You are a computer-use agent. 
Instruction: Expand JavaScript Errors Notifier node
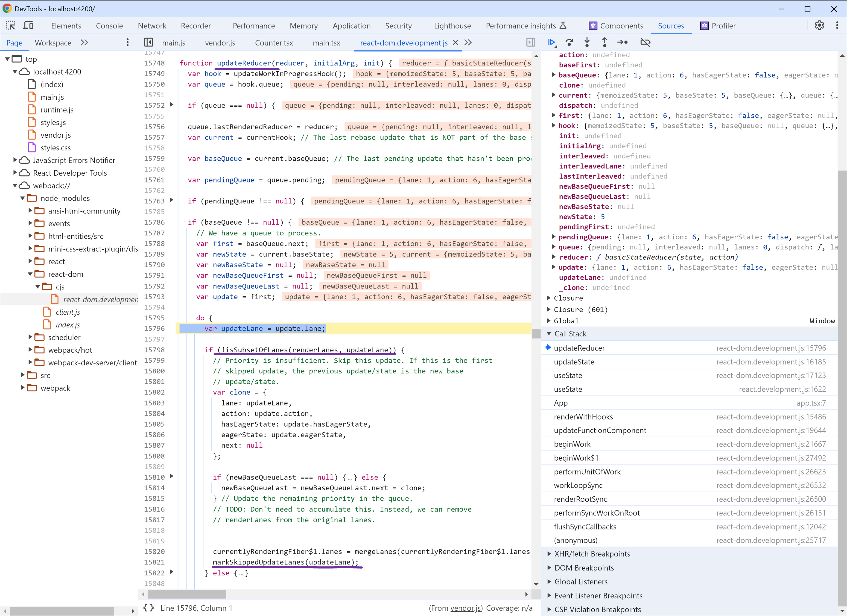point(15,160)
